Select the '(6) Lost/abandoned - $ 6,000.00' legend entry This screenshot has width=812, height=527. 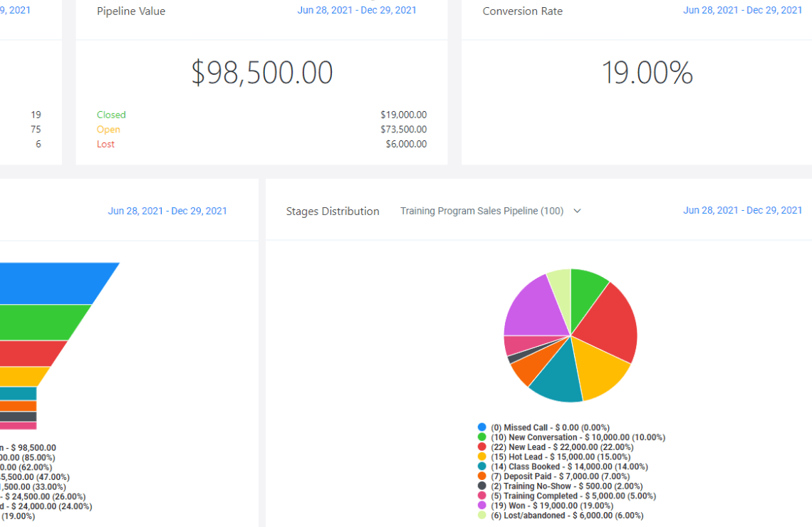[x=567, y=516]
